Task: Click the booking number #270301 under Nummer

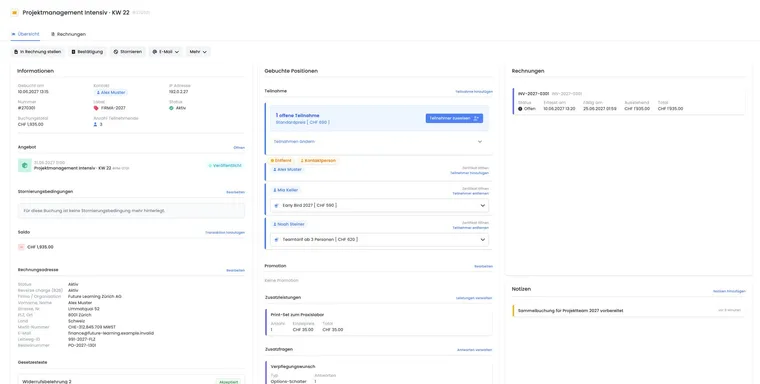Action: (x=27, y=108)
